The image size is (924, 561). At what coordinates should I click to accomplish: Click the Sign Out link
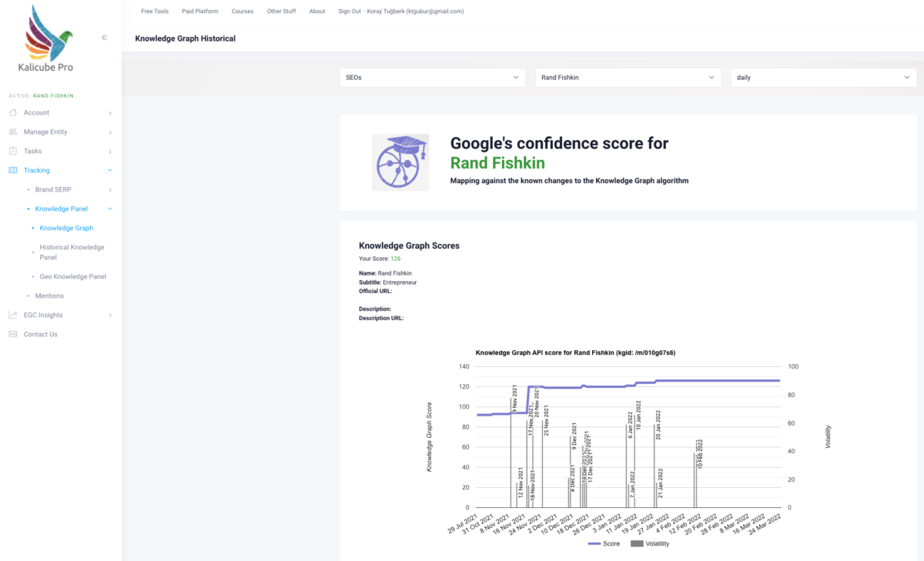pos(350,12)
